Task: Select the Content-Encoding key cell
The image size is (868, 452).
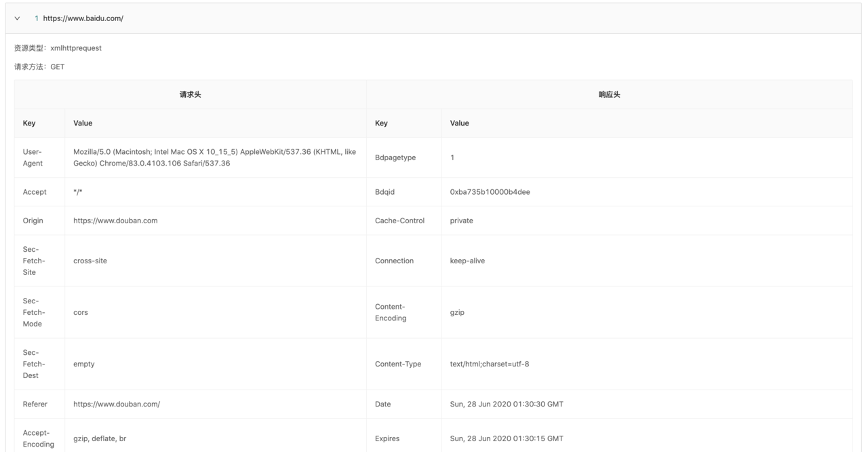Action: (404, 312)
